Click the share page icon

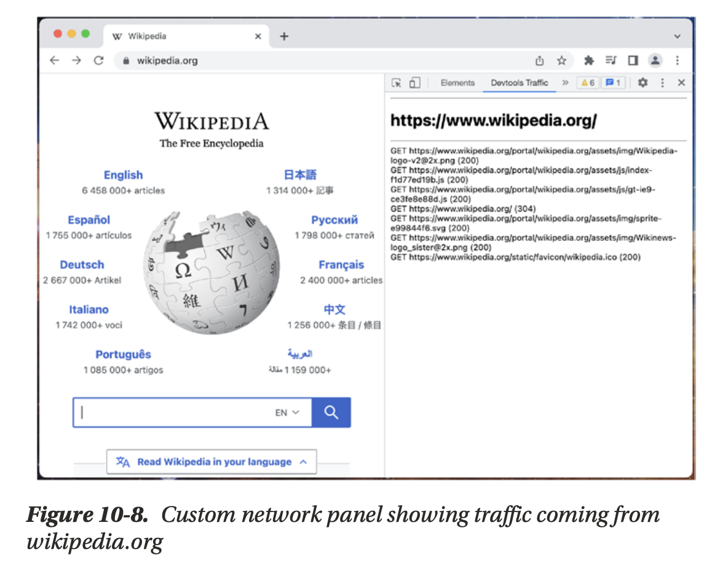[539, 60]
